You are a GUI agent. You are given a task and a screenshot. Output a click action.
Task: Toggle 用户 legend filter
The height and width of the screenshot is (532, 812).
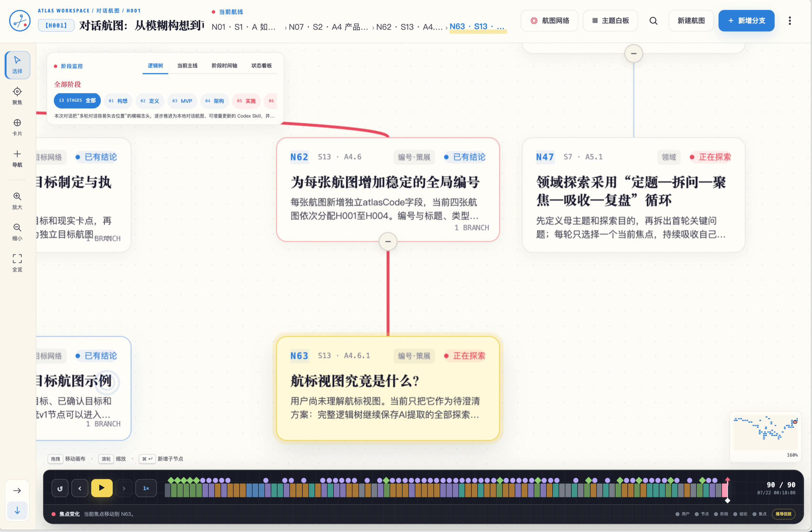[683, 514]
